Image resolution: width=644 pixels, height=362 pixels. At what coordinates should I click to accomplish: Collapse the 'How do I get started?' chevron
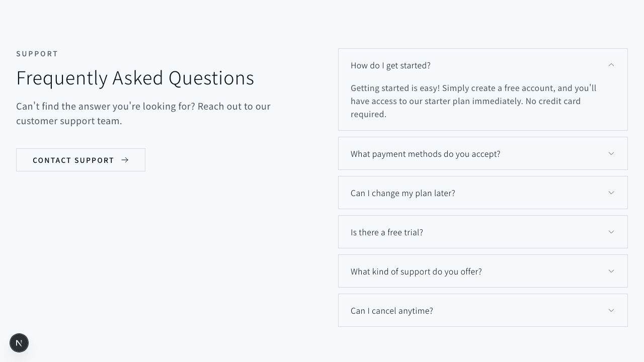pos(611,65)
